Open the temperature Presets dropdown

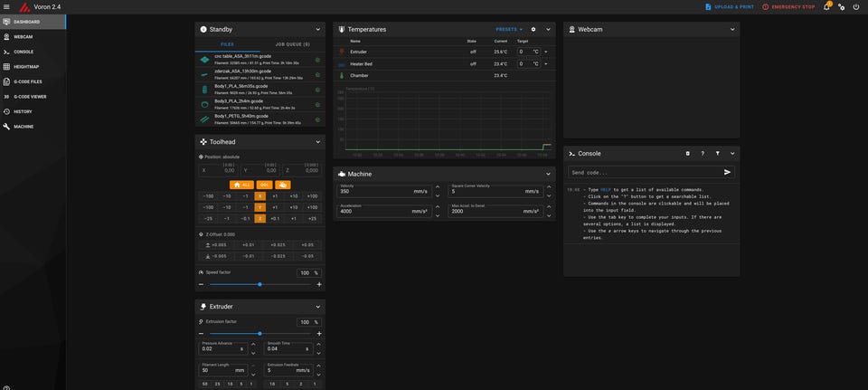point(509,29)
